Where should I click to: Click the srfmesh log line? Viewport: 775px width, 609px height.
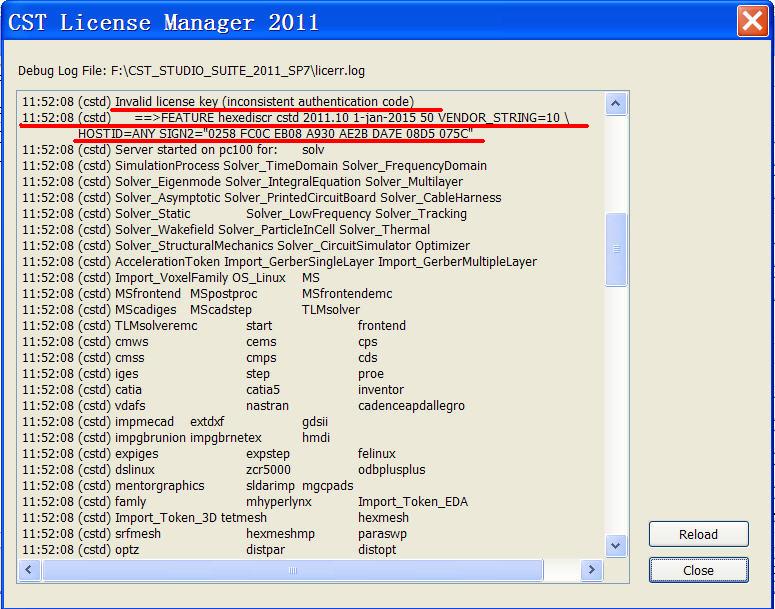click(215, 534)
